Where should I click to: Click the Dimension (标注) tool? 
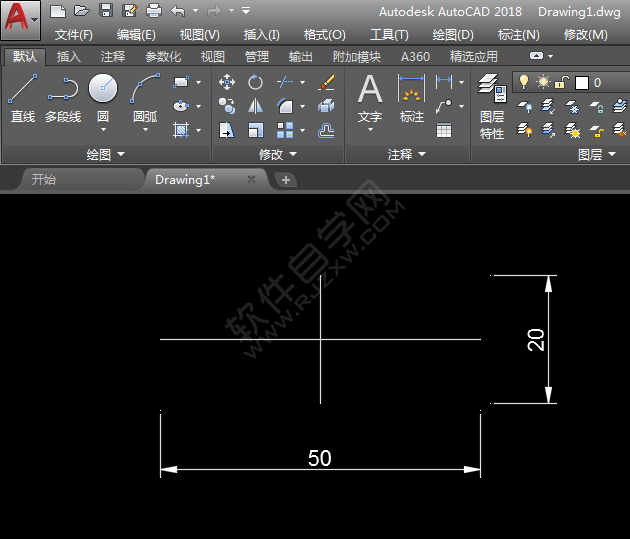pyautogui.click(x=412, y=98)
